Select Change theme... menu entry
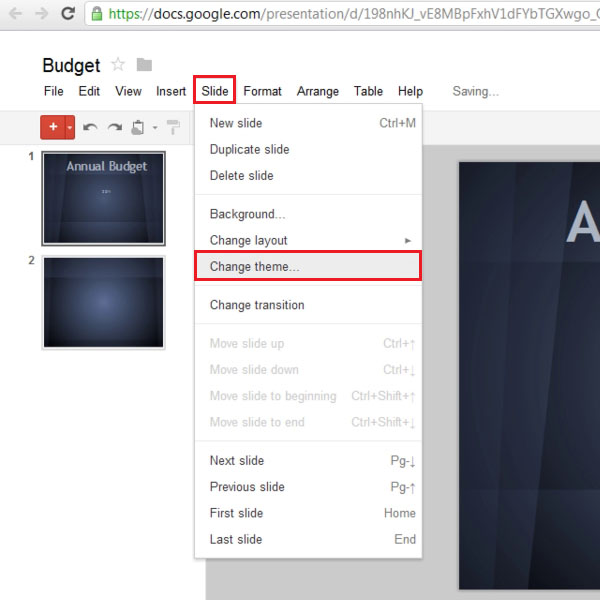 (308, 266)
